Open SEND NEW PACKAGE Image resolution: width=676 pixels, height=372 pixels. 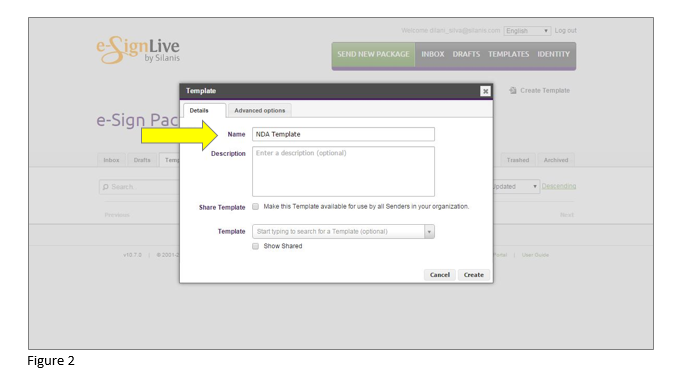(x=373, y=54)
